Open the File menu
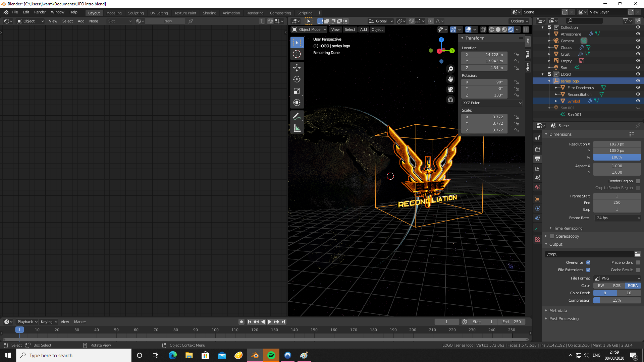Image resolution: width=644 pixels, height=362 pixels. click(x=15, y=12)
